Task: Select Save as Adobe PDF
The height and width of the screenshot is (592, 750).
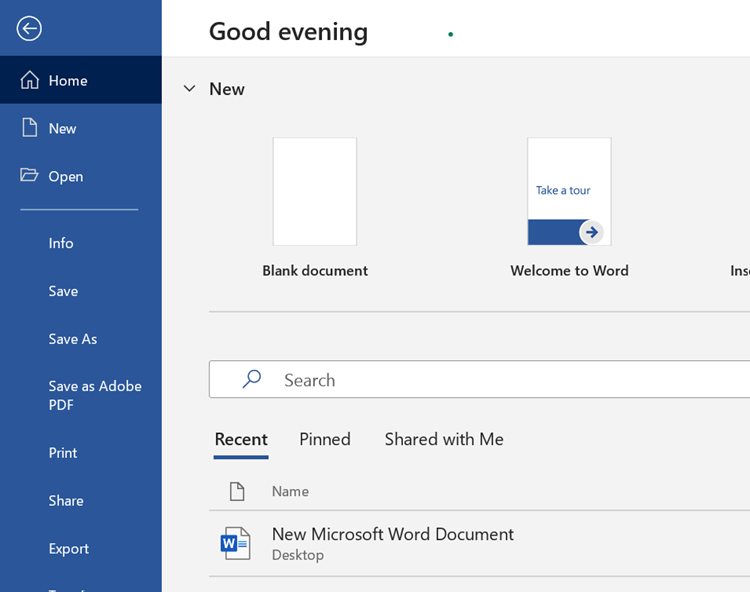Action: [x=95, y=395]
